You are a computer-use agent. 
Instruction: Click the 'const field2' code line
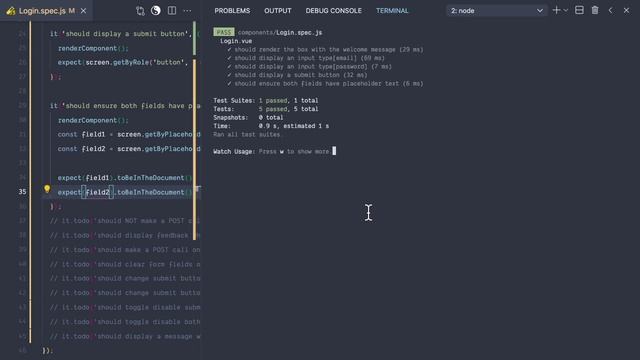point(129,149)
